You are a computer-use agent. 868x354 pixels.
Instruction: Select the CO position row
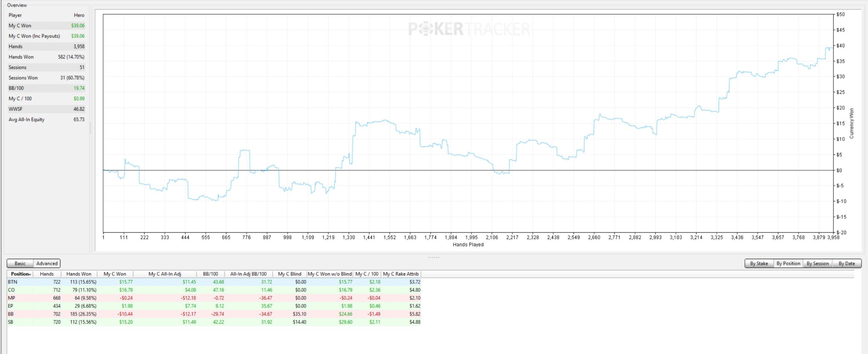tap(214, 290)
